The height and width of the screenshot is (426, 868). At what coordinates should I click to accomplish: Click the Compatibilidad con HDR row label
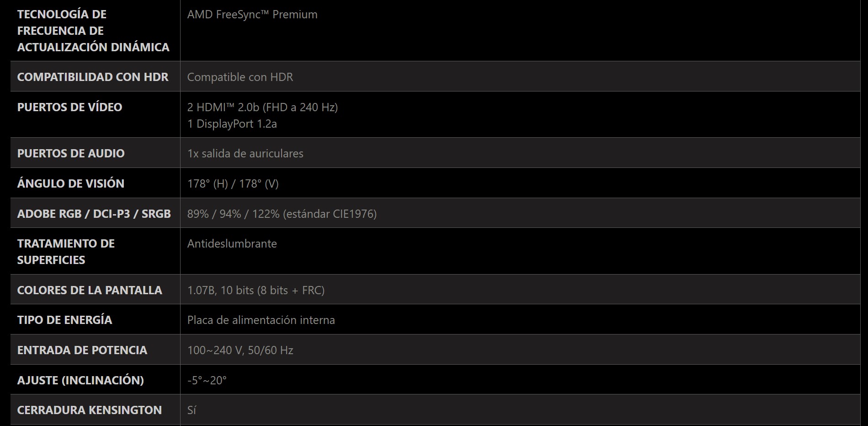click(93, 77)
